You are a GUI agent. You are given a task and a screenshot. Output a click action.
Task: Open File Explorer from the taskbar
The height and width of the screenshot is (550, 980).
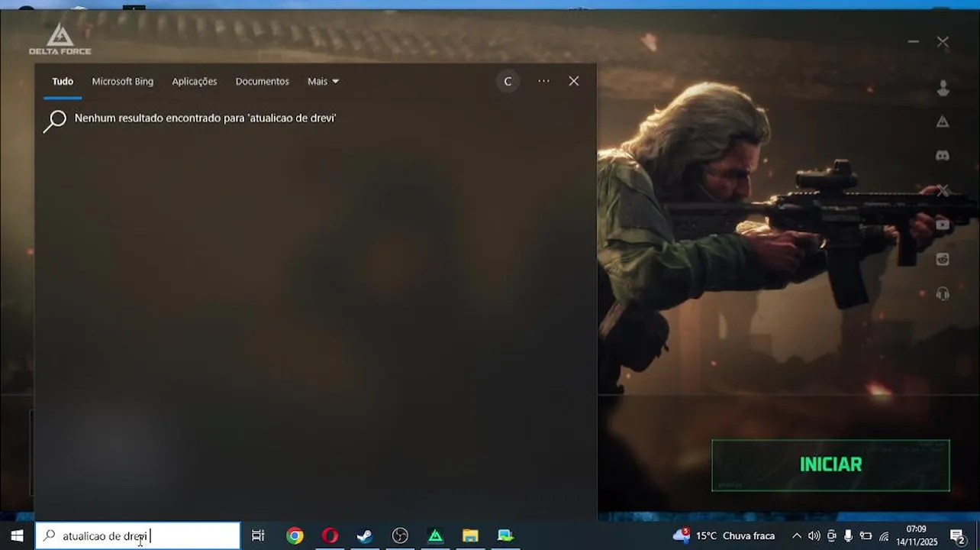pos(470,535)
